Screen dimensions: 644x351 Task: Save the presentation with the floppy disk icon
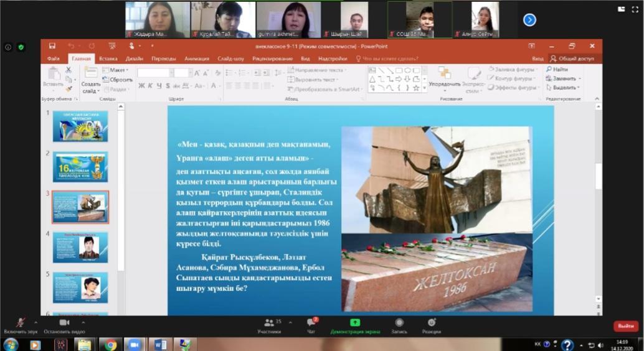(52, 46)
